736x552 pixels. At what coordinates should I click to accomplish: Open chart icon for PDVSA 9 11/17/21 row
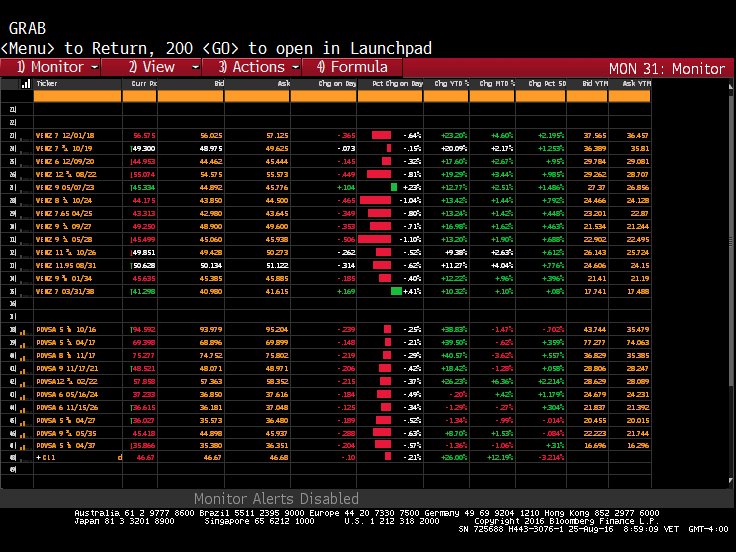[23, 369]
